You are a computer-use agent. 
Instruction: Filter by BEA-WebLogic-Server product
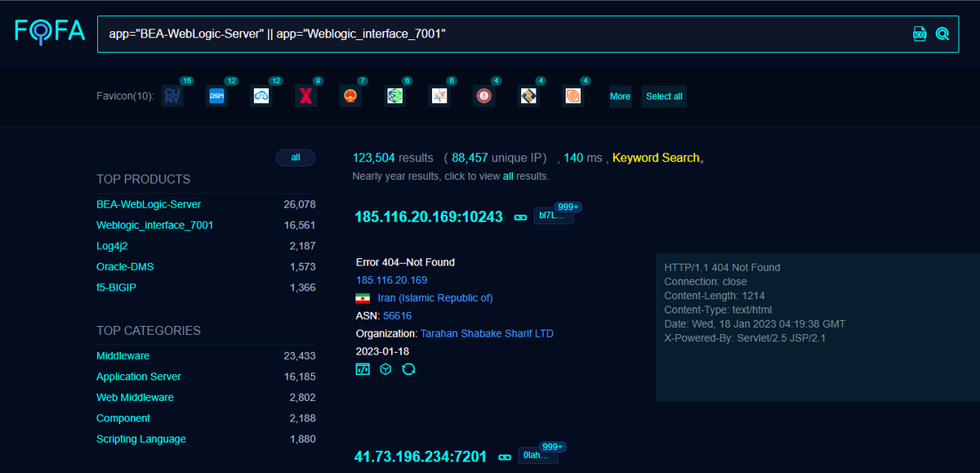(149, 204)
